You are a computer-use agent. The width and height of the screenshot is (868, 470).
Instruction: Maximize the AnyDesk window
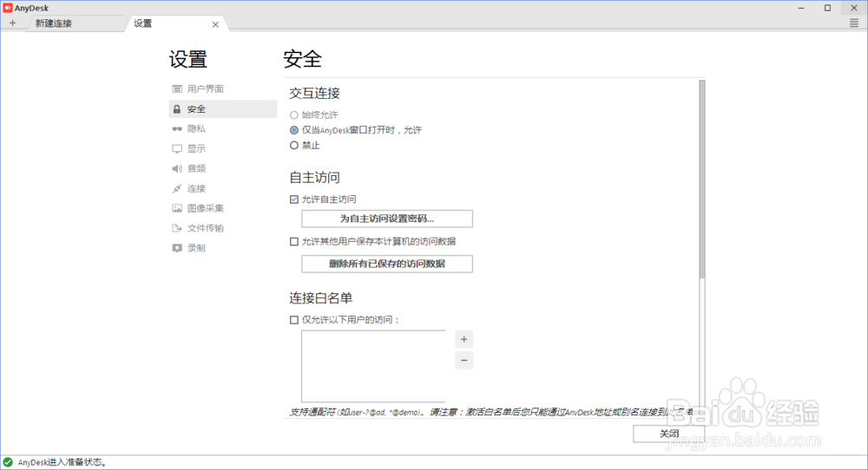(x=827, y=8)
